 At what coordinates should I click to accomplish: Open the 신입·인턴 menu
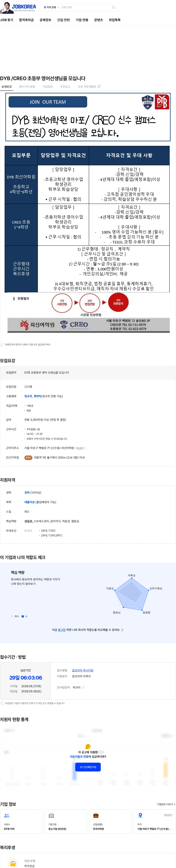[63, 20]
